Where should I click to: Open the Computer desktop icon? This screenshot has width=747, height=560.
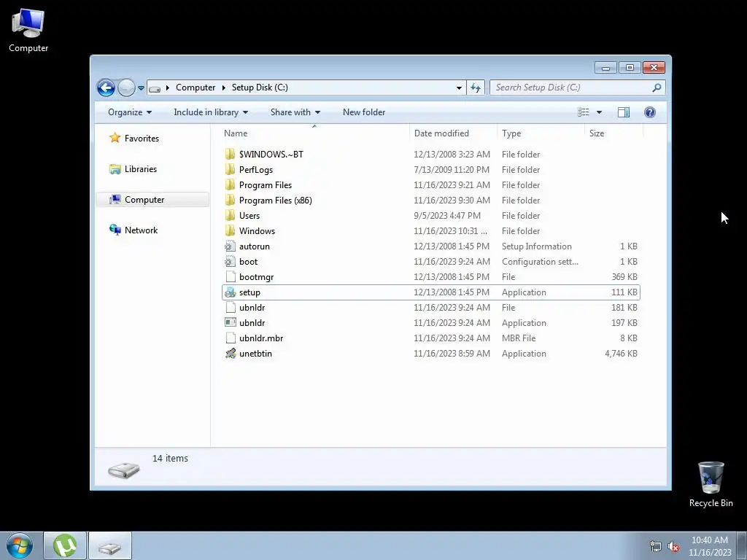pos(28,31)
